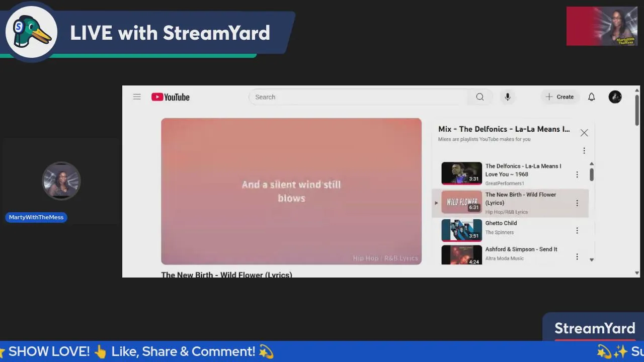Click the video title below the player
Screen dimensions: 644x362
226,275
